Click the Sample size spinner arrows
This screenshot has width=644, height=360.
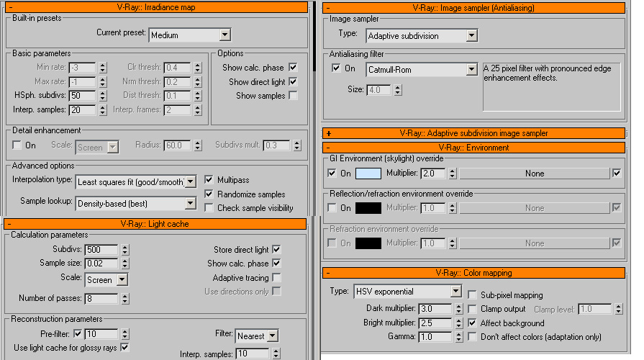pyautogui.click(x=125, y=264)
